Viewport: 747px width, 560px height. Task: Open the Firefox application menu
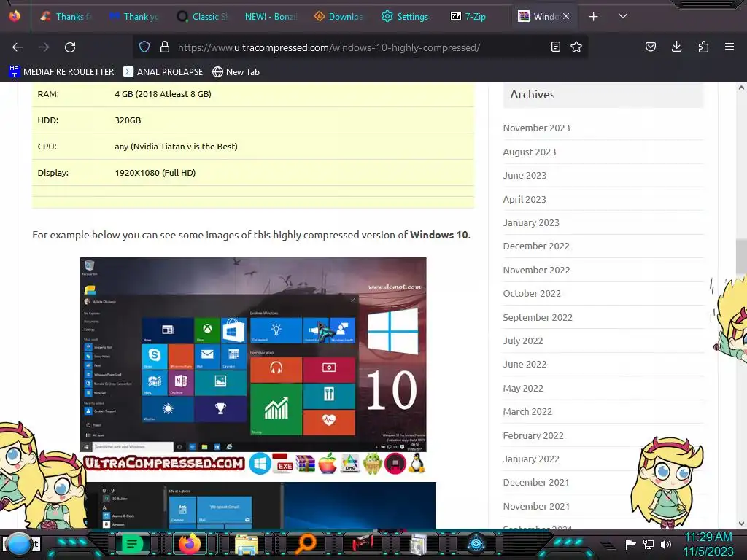click(x=729, y=47)
